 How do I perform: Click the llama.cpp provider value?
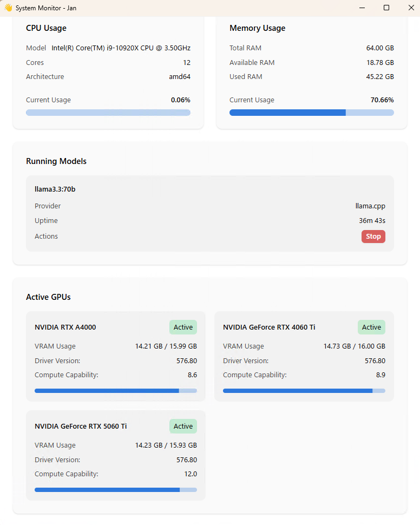(x=370, y=206)
